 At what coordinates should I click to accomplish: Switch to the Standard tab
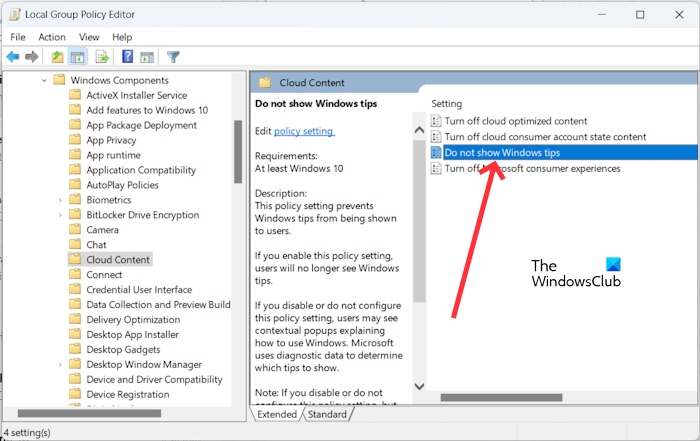coord(327,414)
